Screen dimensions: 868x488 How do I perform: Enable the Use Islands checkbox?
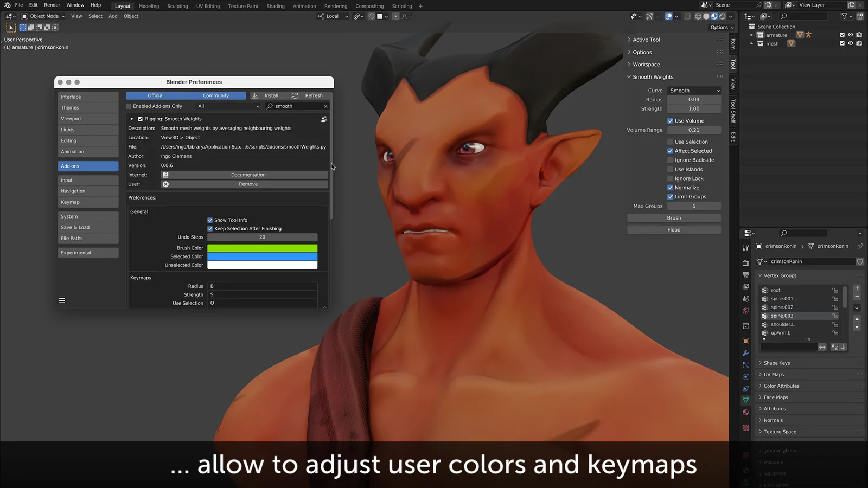click(x=671, y=169)
